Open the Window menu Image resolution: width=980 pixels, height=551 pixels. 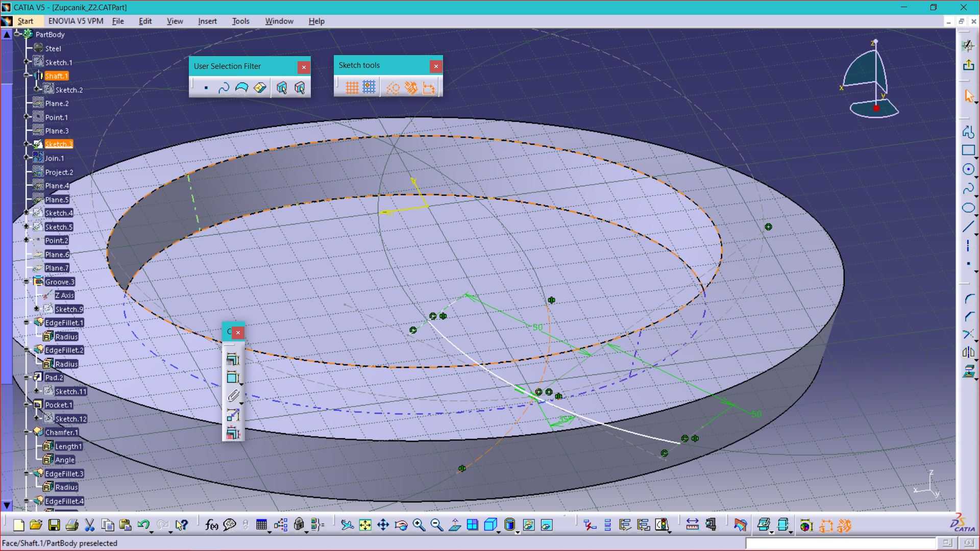279,21
